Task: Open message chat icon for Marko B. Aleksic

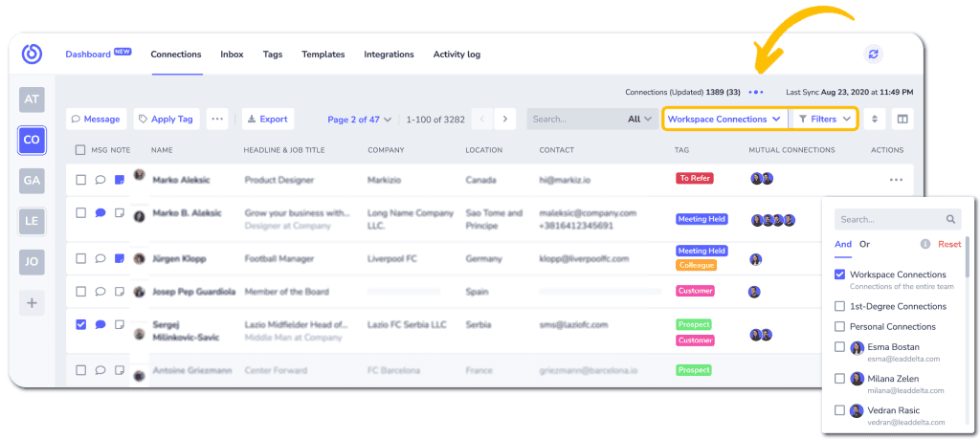Action: pyautogui.click(x=100, y=213)
